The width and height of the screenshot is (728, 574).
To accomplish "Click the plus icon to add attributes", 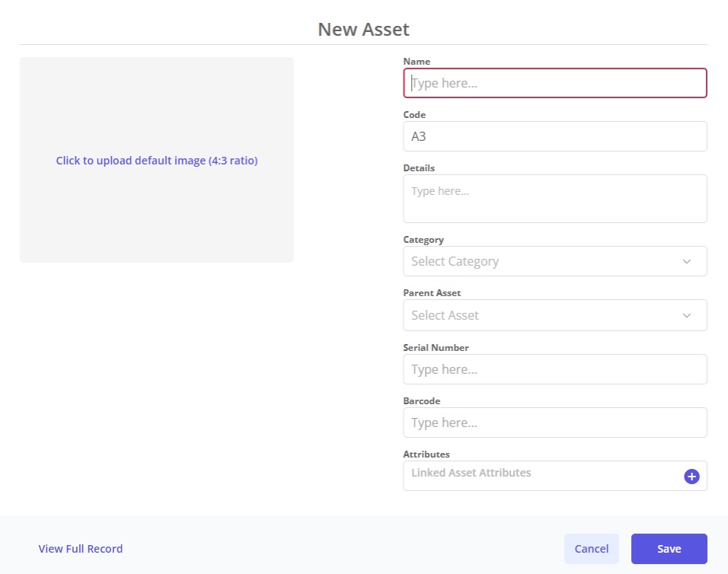I will [x=691, y=477].
